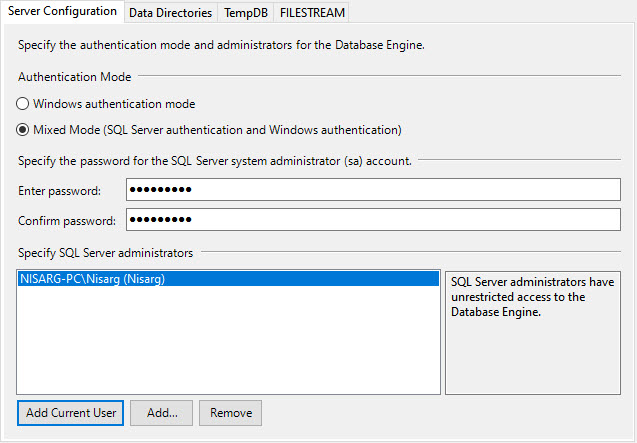This screenshot has width=637, height=443.
Task: Click empty space in the administrators list
Action: [228, 345]
